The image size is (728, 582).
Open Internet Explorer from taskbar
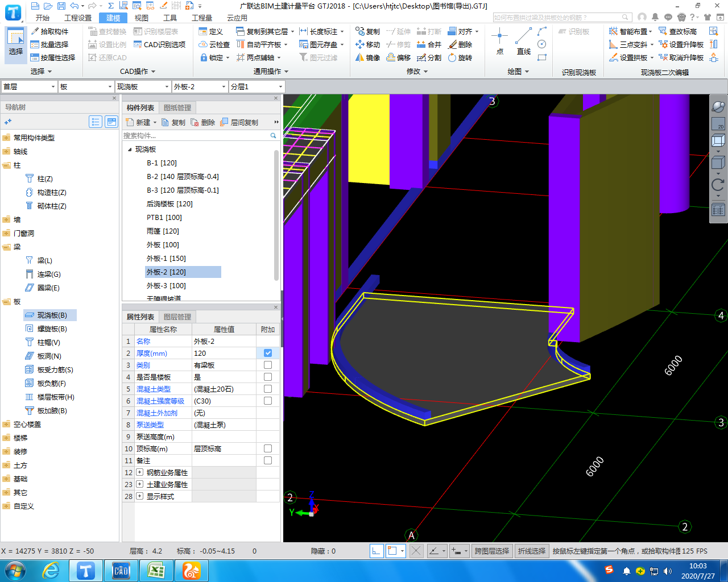pyautogui.click(x=51, y=571)
